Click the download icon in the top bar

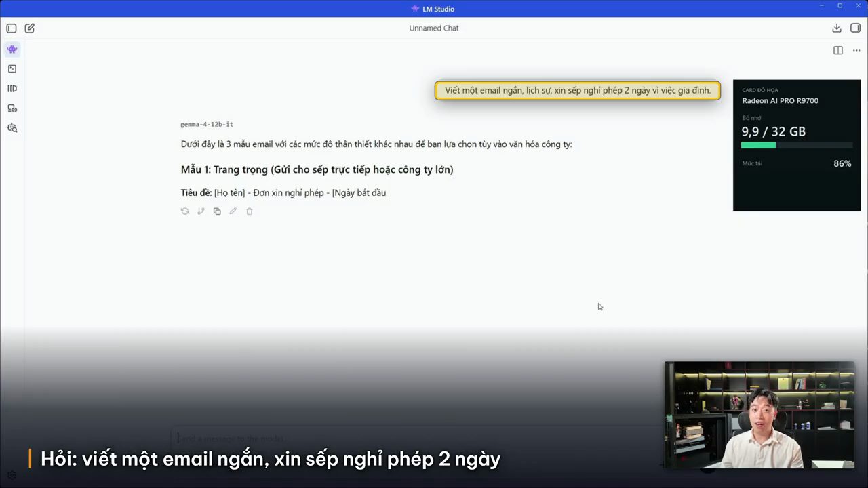837,28
